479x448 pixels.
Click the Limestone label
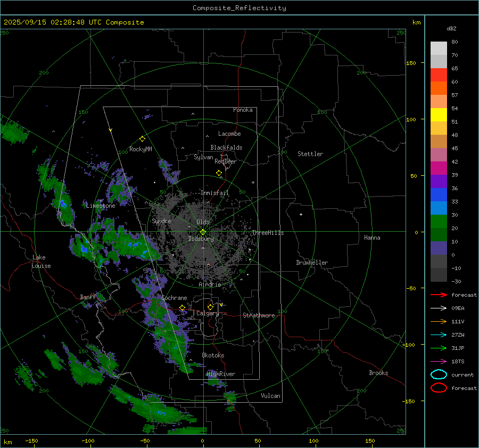click(x=101, y=206)
